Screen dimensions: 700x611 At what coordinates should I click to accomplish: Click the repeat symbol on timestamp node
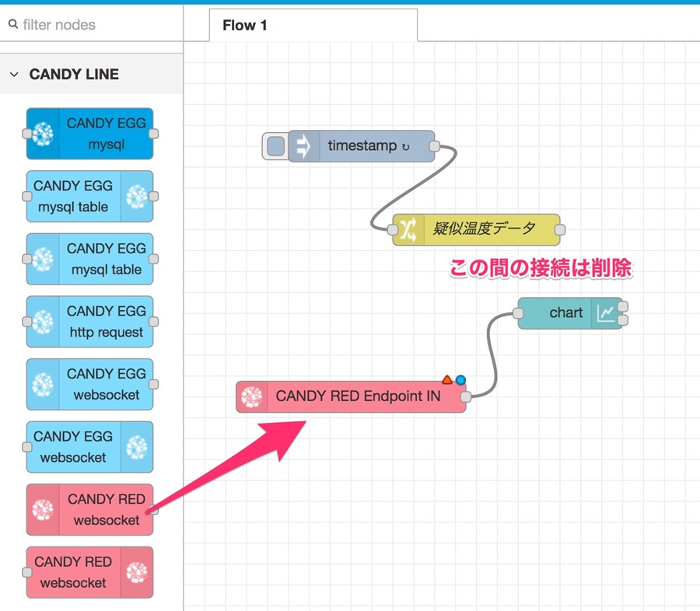tap(406, 147)
